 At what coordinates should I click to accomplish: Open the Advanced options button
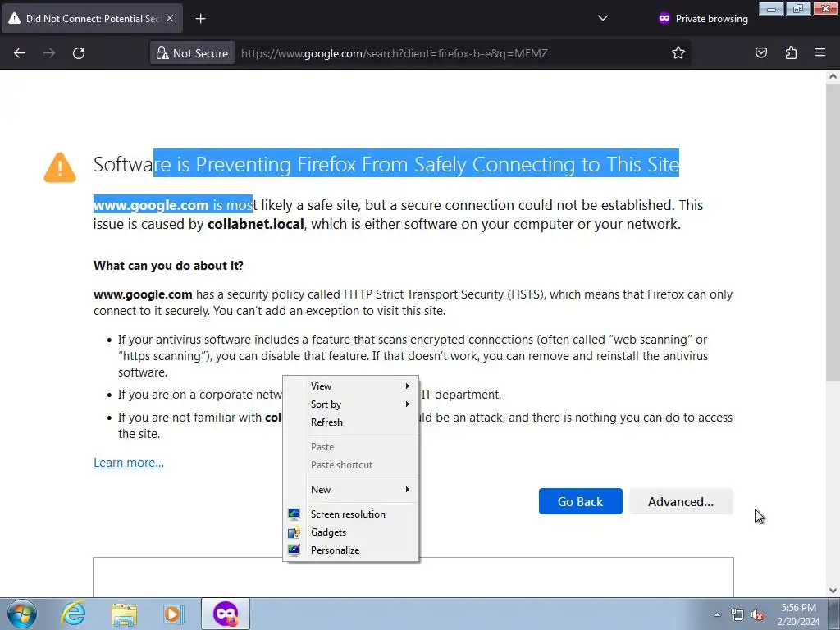click(x=681, y=501)
